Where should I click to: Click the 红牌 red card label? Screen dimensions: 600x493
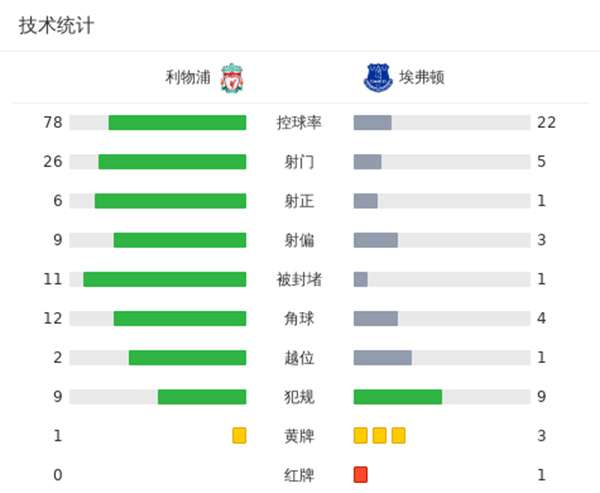pyautogui.click(x=299, y=474)
